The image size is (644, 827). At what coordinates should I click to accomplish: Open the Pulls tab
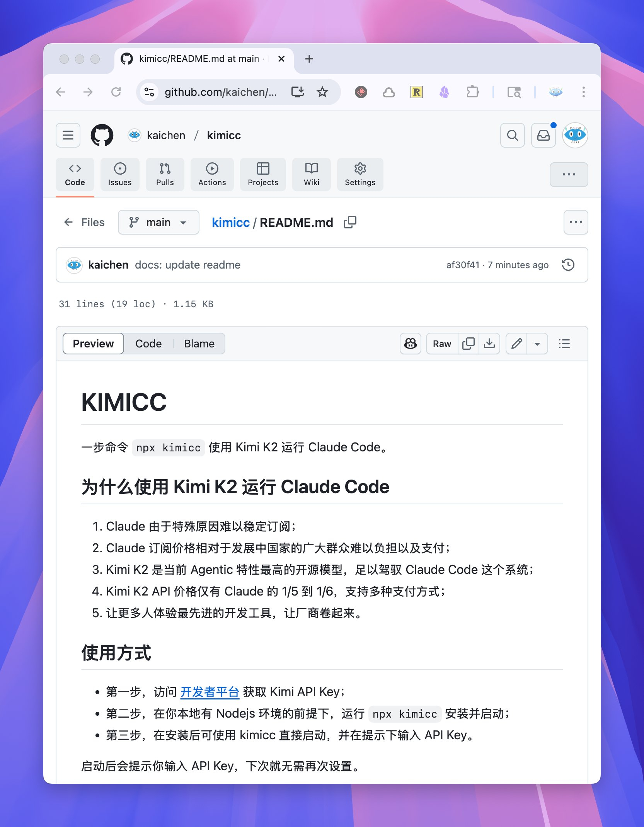click(x=165, y=175)
